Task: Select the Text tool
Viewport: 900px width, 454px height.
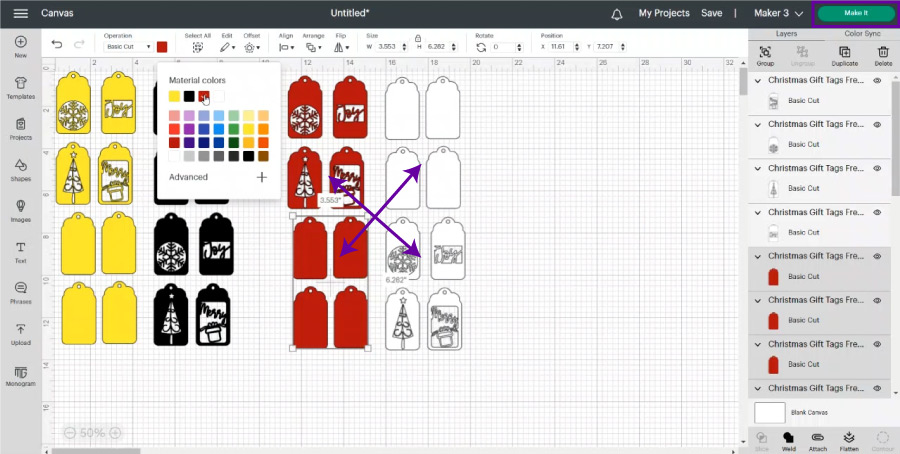Action: (x=20, y=251)
